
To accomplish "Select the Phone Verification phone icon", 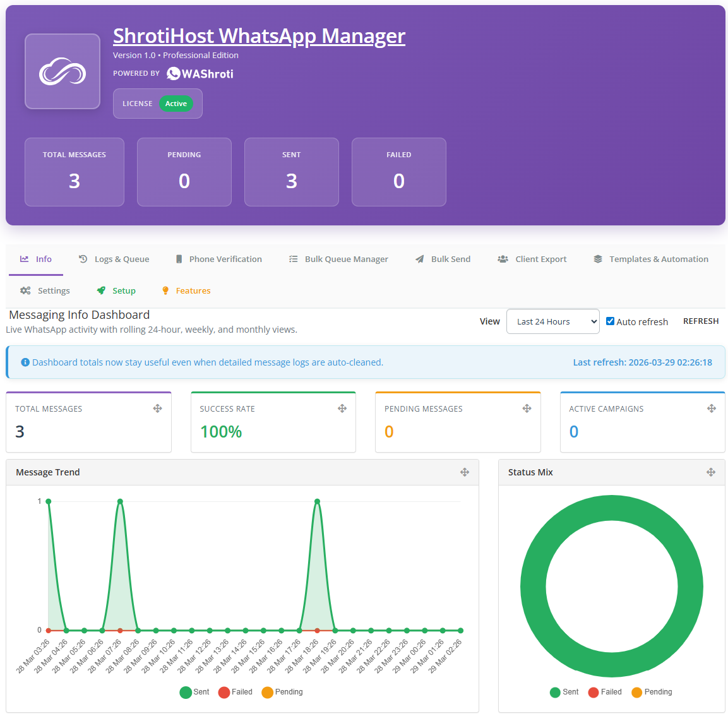I will [179, 259].
